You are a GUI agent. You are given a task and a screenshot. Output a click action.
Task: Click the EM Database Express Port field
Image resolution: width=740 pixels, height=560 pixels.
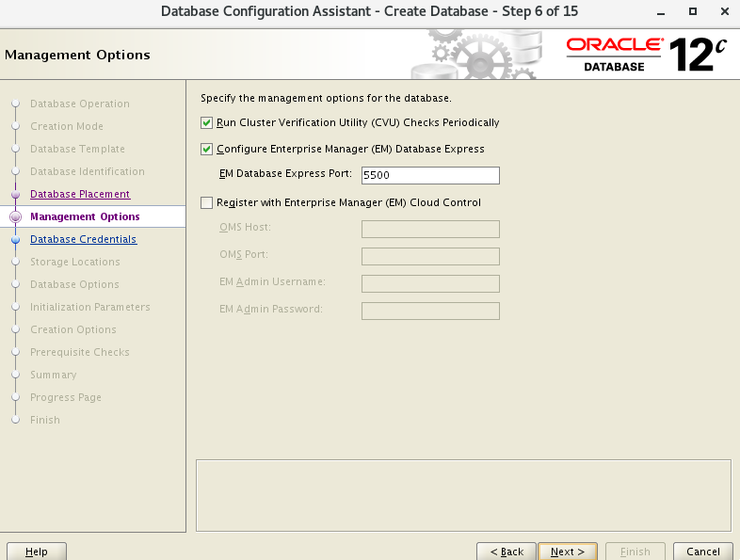point(429,175)
